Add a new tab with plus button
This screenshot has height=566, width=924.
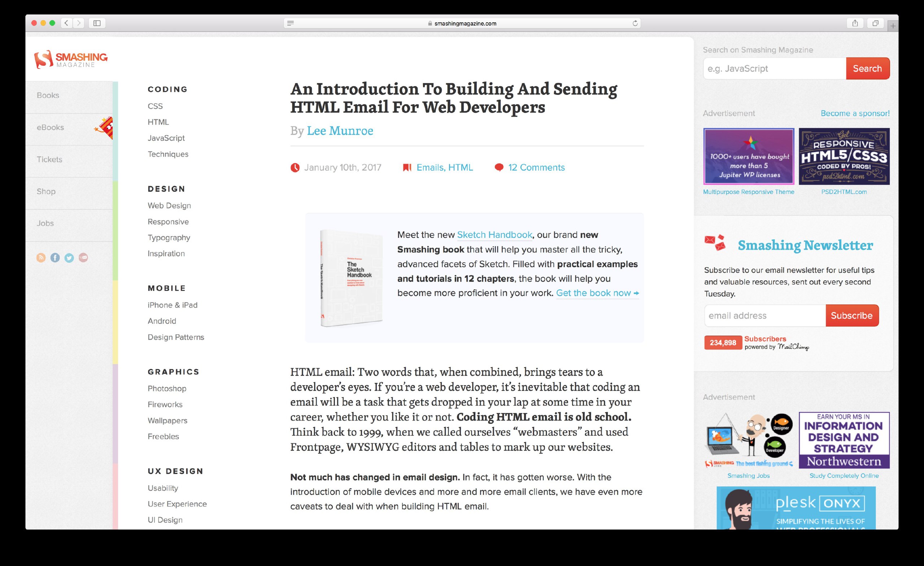pyautogui.click(x=893, y=26)
